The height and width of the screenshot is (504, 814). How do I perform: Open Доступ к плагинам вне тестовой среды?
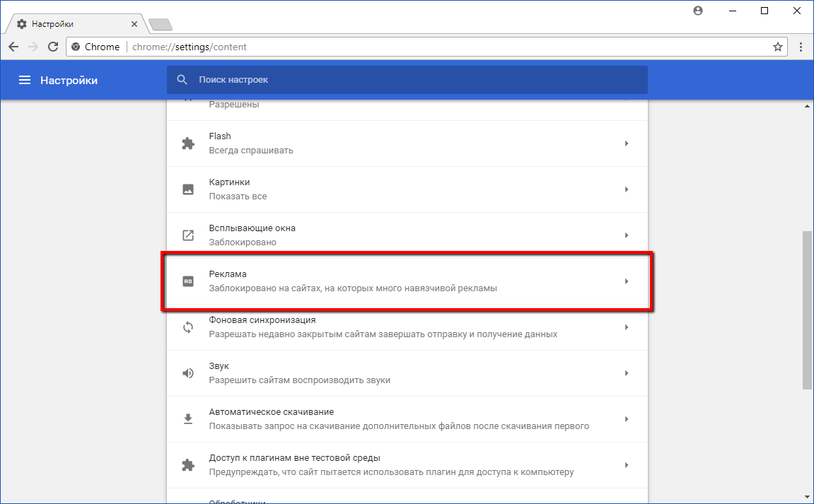pyautogui.click(x=407, y=465)
